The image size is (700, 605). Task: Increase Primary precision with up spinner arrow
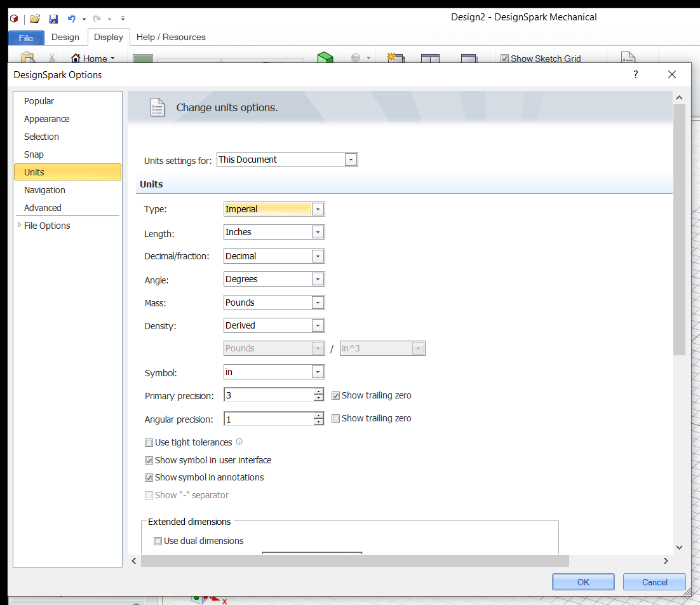[x=318, y=392]
